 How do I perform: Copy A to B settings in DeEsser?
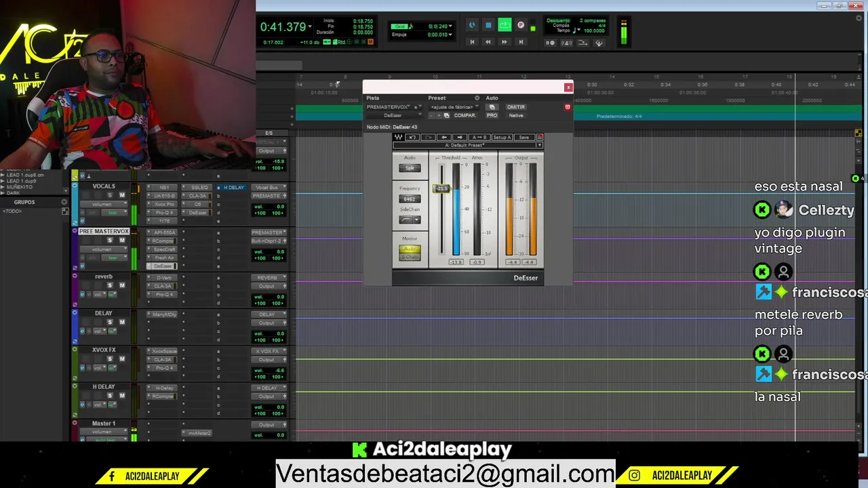click(479, 137)
